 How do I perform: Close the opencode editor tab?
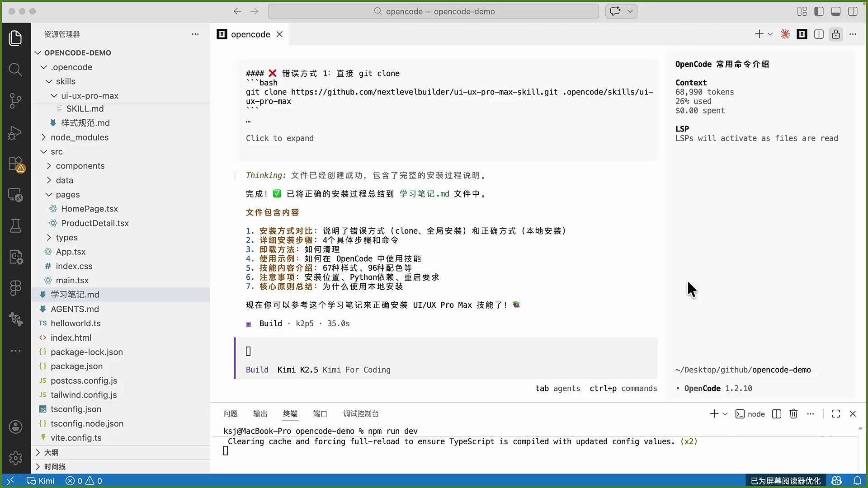(x=279, y=34)
